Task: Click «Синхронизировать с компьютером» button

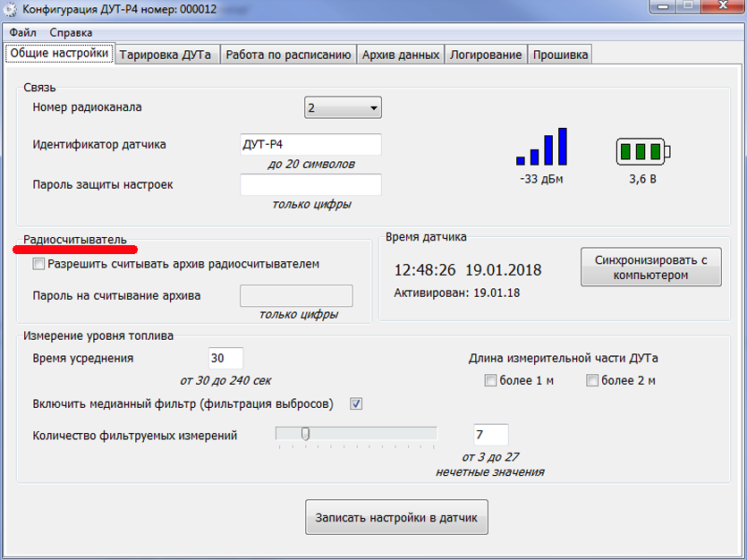Action: click(650, 267)
